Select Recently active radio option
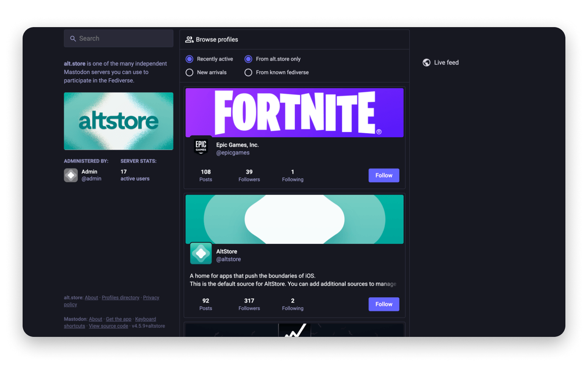The width and height of the screenshot is (588, 367). click(190, 59)
